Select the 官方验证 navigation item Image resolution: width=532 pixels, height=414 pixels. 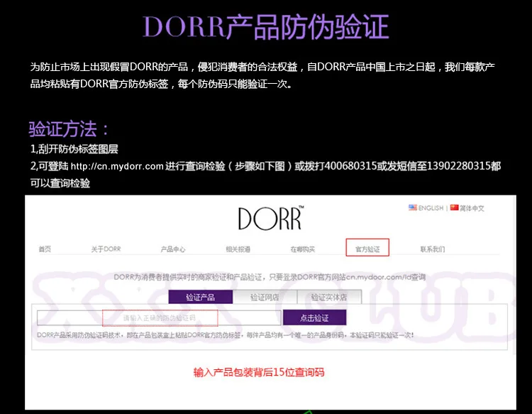coord(367,248)
